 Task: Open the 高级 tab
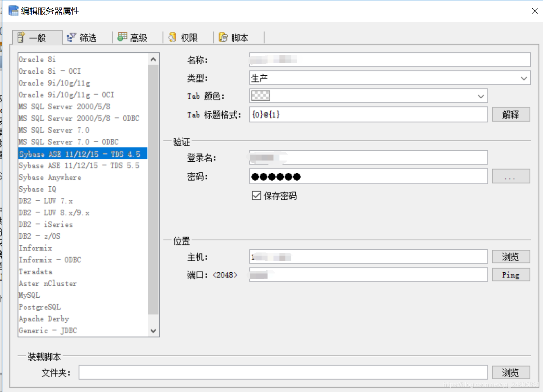138,38
